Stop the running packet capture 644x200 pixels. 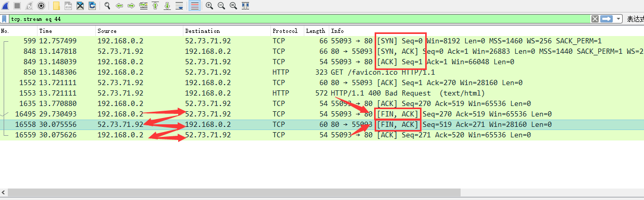[17, 6]
